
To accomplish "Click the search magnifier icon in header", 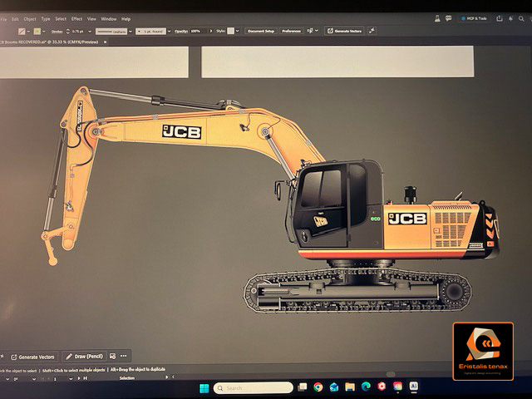I will (521, 19).
